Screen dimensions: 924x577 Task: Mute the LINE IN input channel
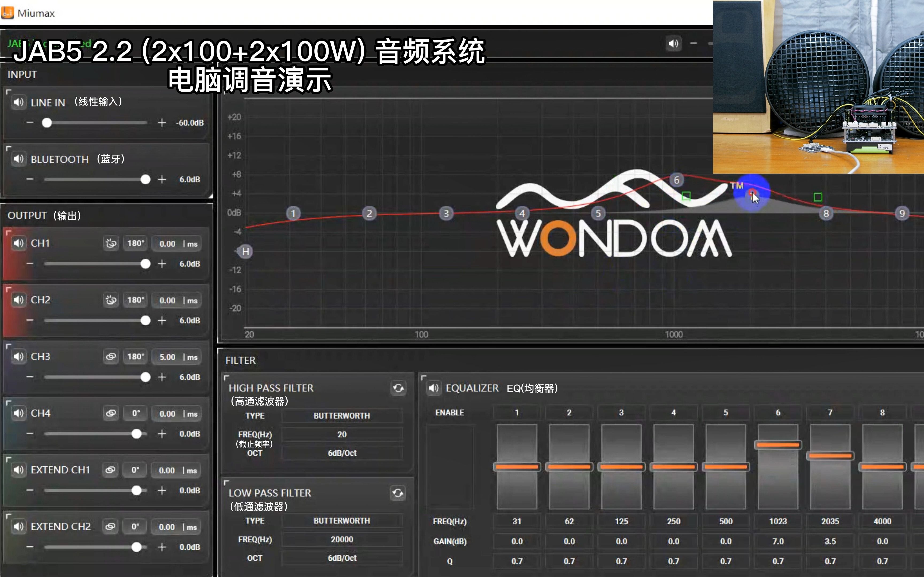18,102
